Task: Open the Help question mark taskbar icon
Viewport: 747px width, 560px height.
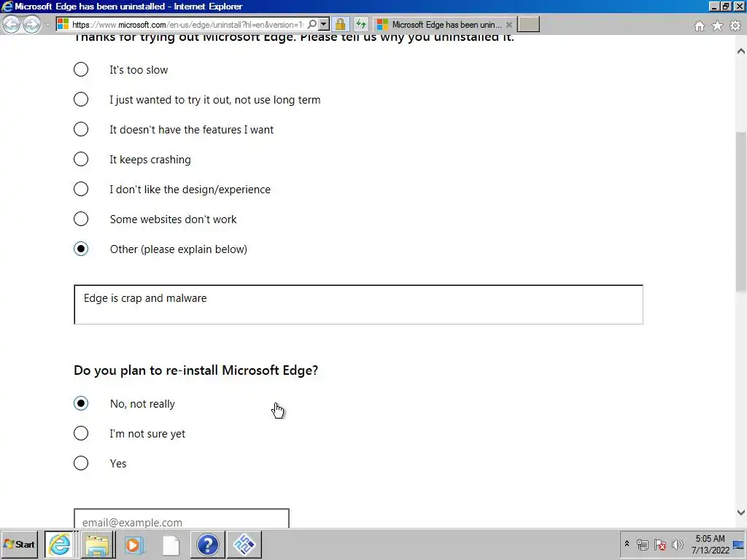Action: point(208,544)
